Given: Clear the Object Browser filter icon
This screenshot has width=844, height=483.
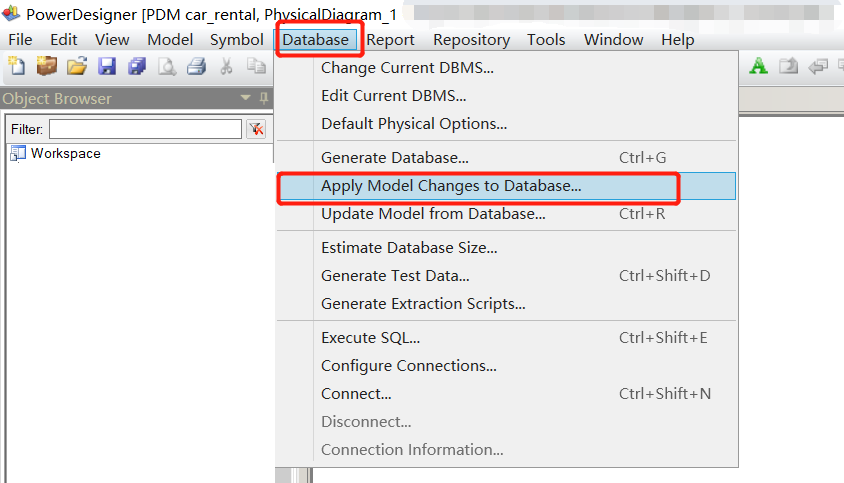Looking at the screenshot, I should click(x=256, y=129).
